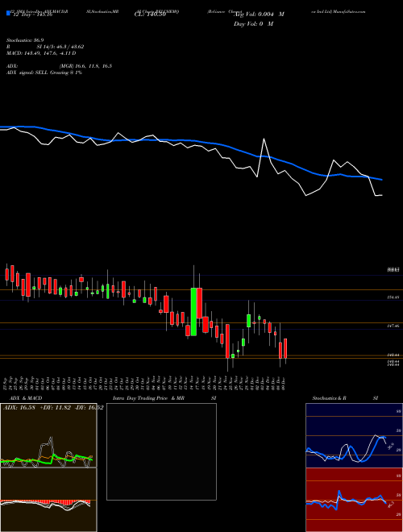Select 'ADX: 16.58 +DY: 11.82 -DY: 16.52' readout
This screenshot has height=532, width=403.
pyautogui.click(x=53, y=408)
